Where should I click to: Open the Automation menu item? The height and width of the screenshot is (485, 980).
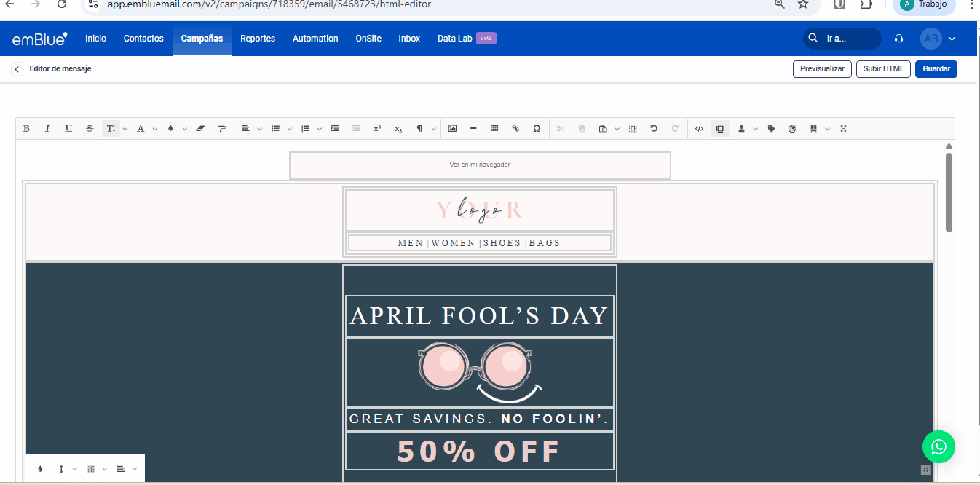pyautogui.click(x=315, y=39)
